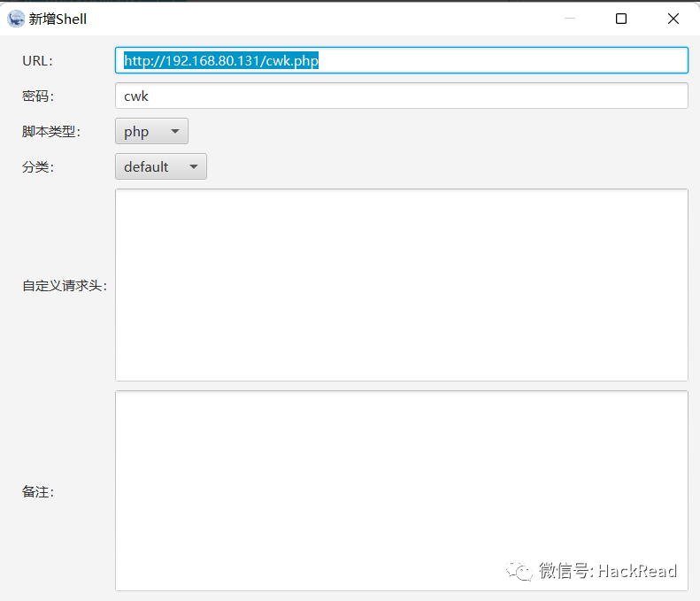Open the 脚本类型 php dropdown

click(152, 131)
